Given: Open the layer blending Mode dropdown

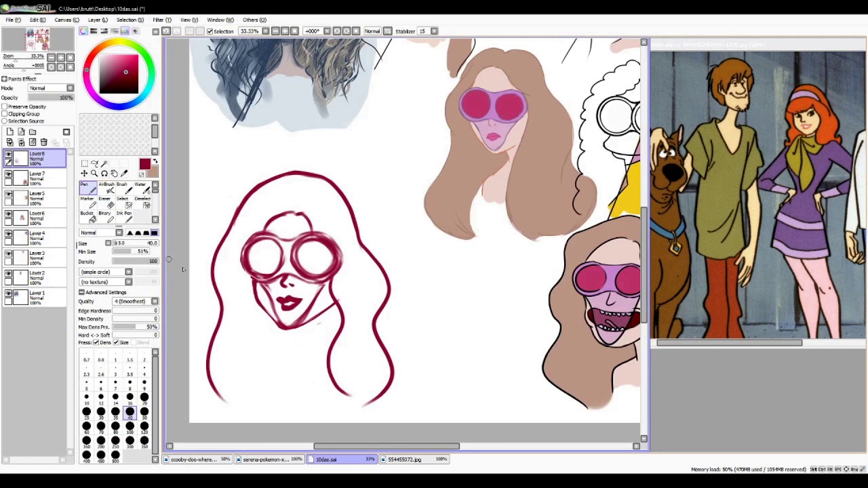Looking at the screenshot, I should click(51, 88).
